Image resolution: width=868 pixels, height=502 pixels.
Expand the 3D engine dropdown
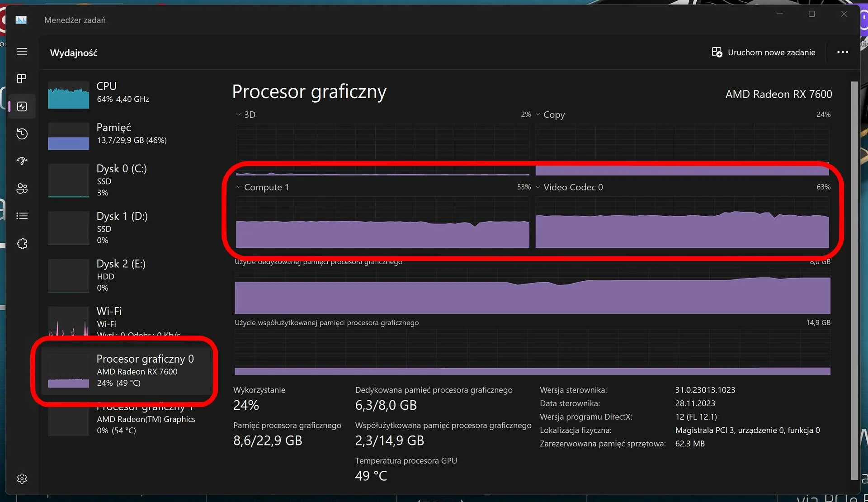pos(246,115)
